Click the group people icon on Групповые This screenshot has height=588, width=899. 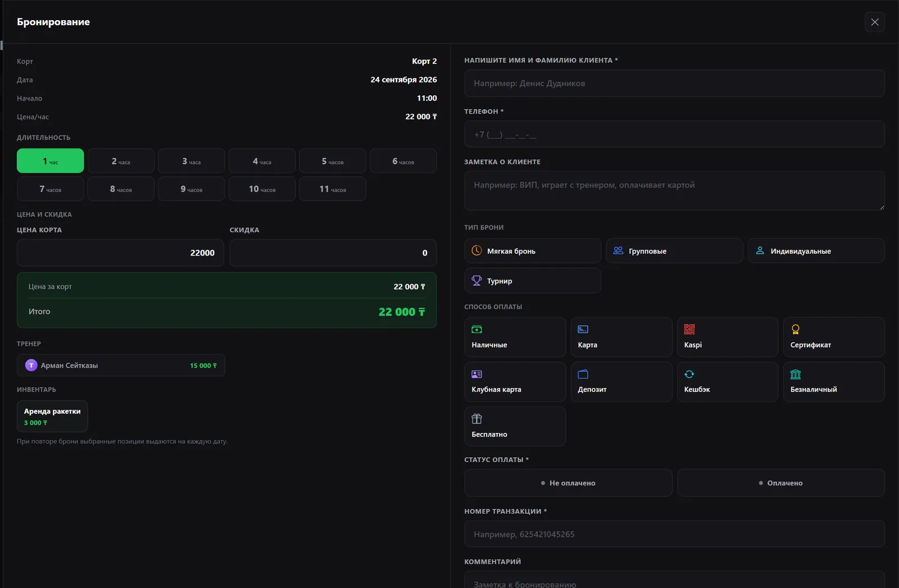[x=618, y=250]
